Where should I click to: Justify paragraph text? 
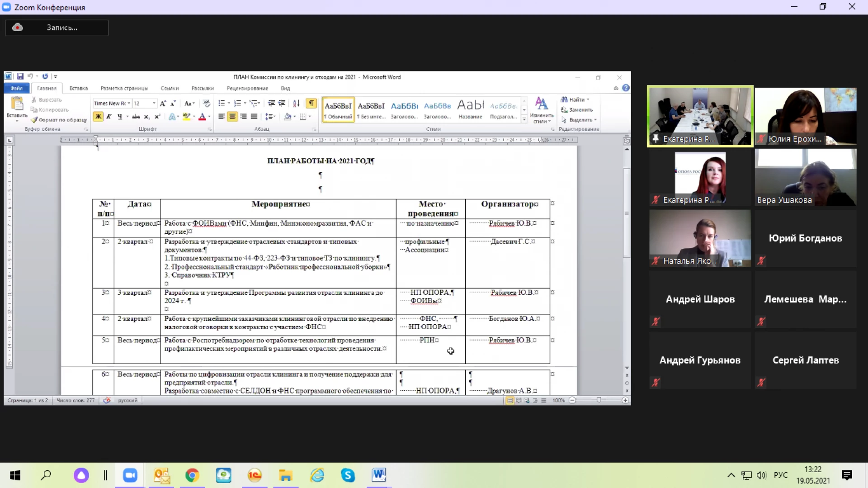click(x=254, y=117)
